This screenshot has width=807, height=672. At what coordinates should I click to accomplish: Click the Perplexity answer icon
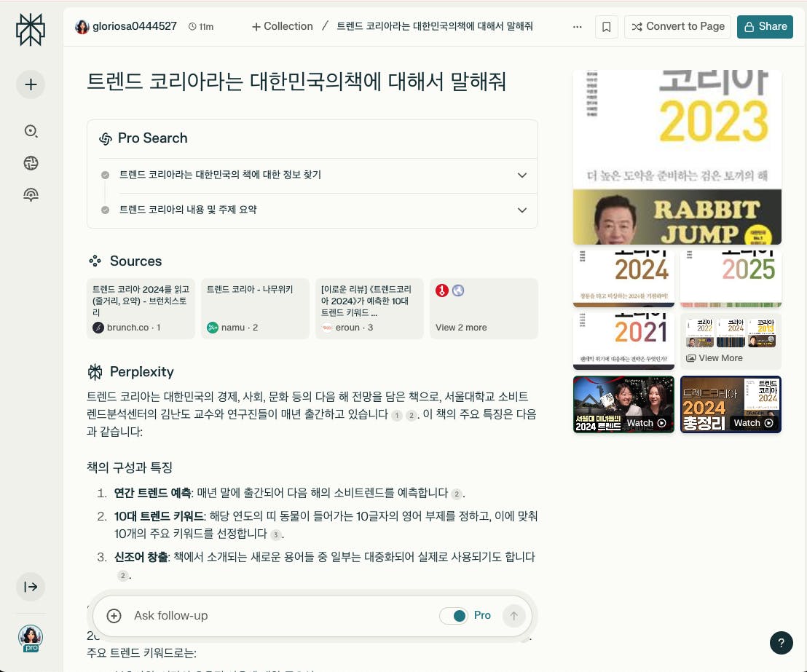(x=95, y=371)
